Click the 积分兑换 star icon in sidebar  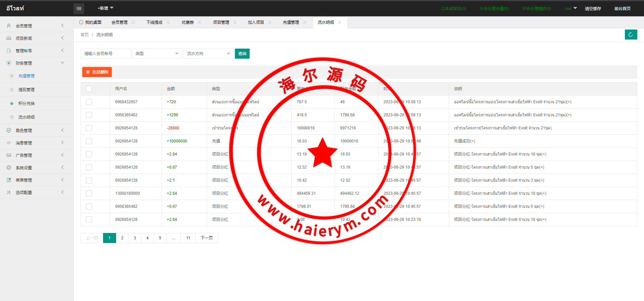click(12, 104)
